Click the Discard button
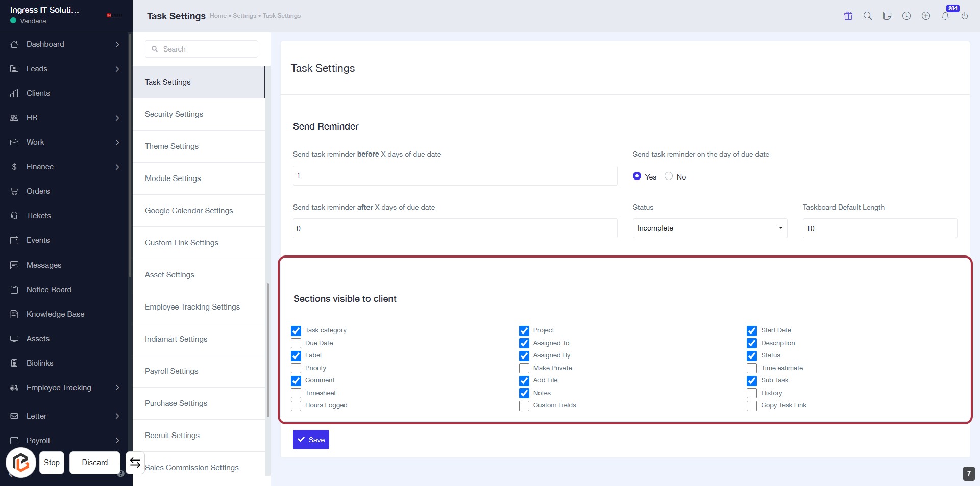Screen dimensions: 980x486 95,463
